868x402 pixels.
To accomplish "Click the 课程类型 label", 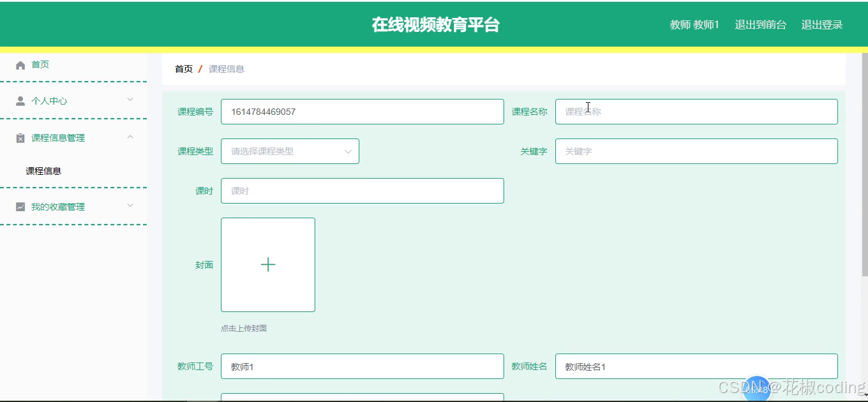I will click(195, 151).
